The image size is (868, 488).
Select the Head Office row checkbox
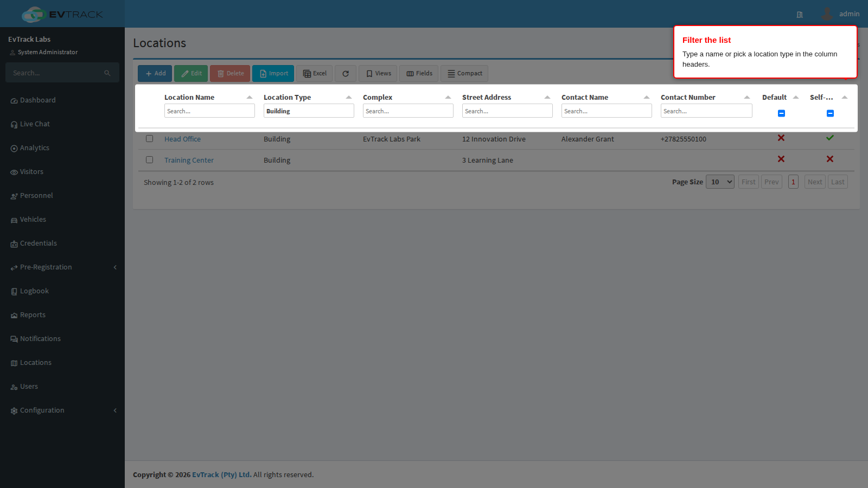pos(150,139)
